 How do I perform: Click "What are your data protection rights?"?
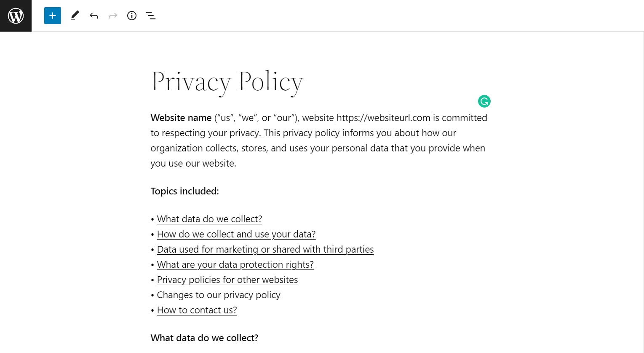coord(235,264)
